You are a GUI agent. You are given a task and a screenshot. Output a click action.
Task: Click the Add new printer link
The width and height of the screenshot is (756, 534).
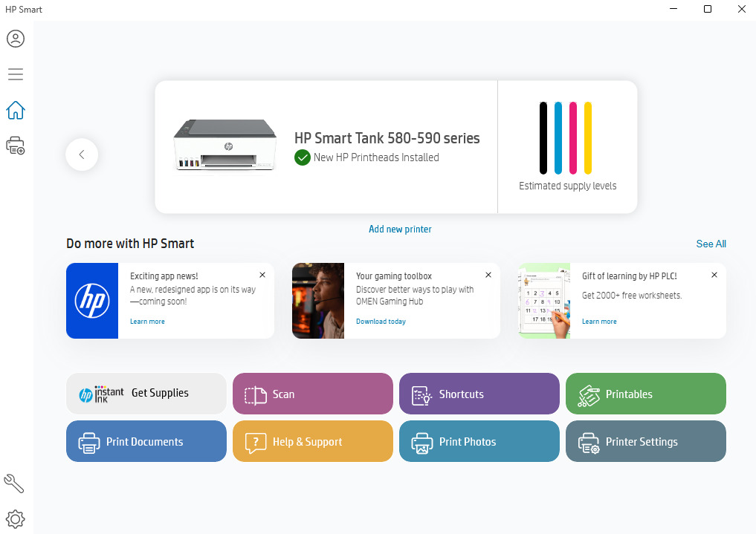point(400,229)
